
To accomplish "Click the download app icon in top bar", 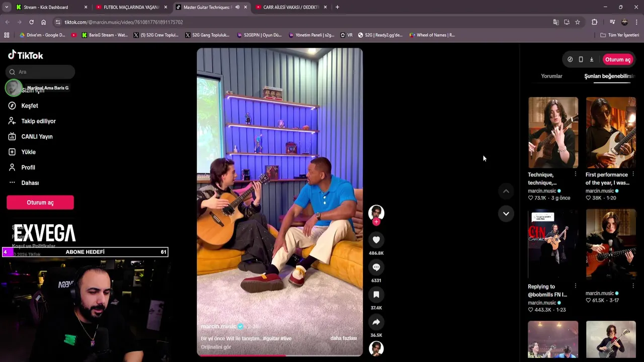I will click(x=592, y=59).
